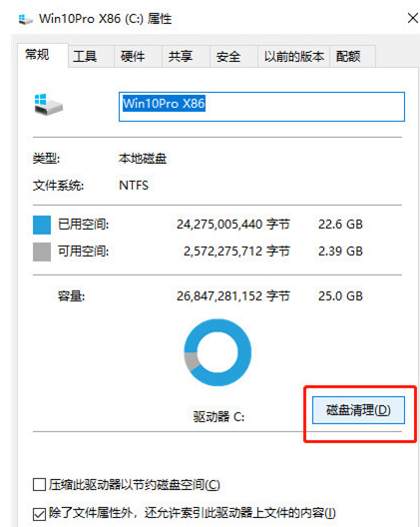420x527 pixels.
Task: Click the 2,572,275,712 字节 free value
Action: point(236,252)
